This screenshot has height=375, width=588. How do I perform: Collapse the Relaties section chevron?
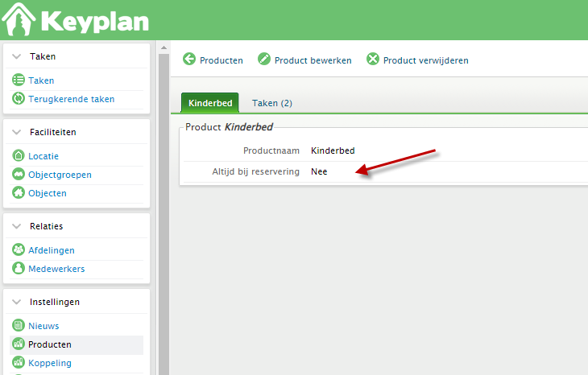pos(16,226)
